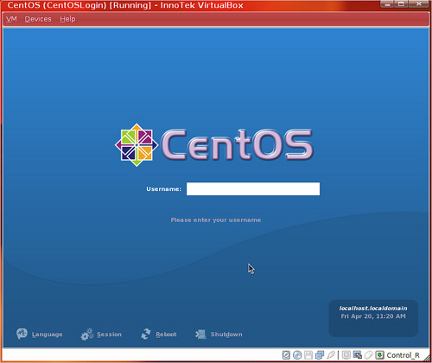Click the Language globe icon
The height and width of the screenshot is (363, 432).
tap(22, 334)
